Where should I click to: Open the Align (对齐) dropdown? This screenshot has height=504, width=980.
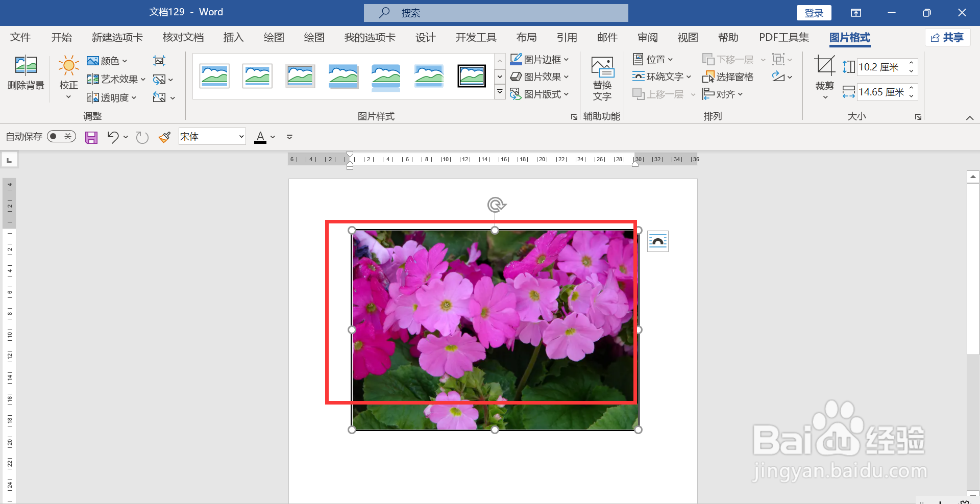click(x=723, y=94)
